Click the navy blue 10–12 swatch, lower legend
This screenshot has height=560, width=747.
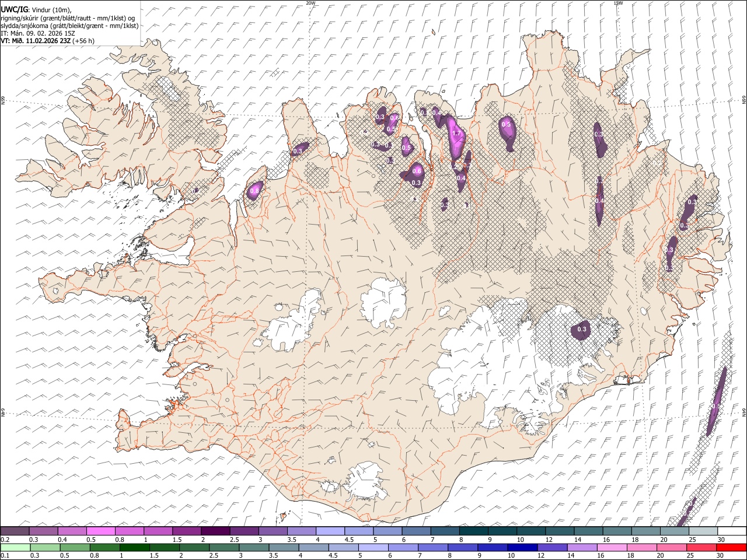[x=523, y=547]
